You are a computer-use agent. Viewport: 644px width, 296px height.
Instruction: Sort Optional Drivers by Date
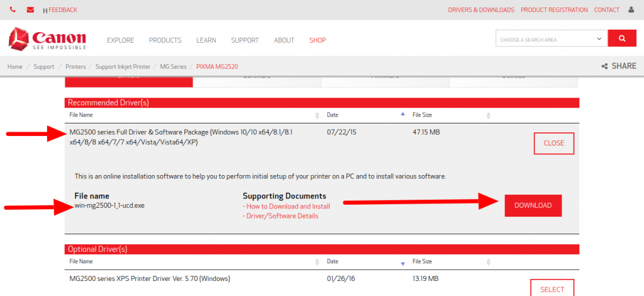(403, 262)
